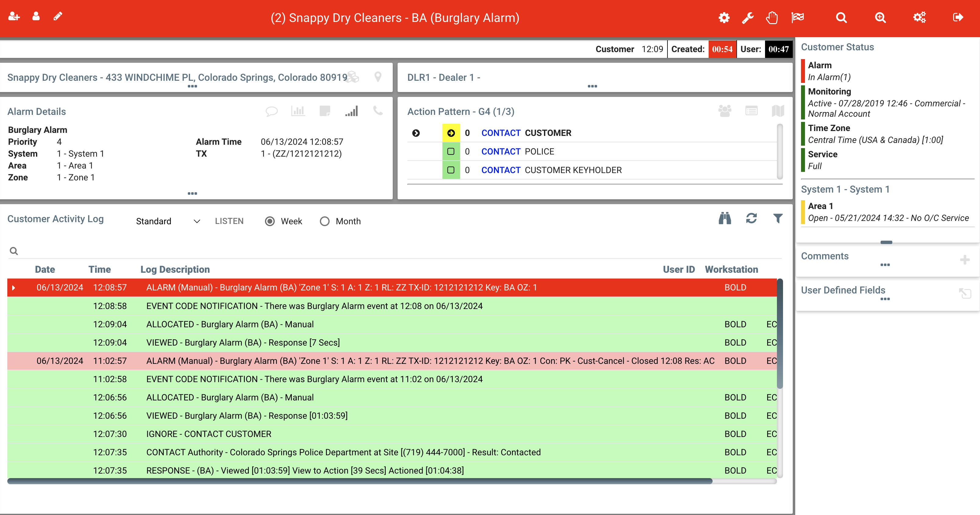Open the flags icon in header
The height and width of the screenshot is (515, 980).
tap(798, 17)
